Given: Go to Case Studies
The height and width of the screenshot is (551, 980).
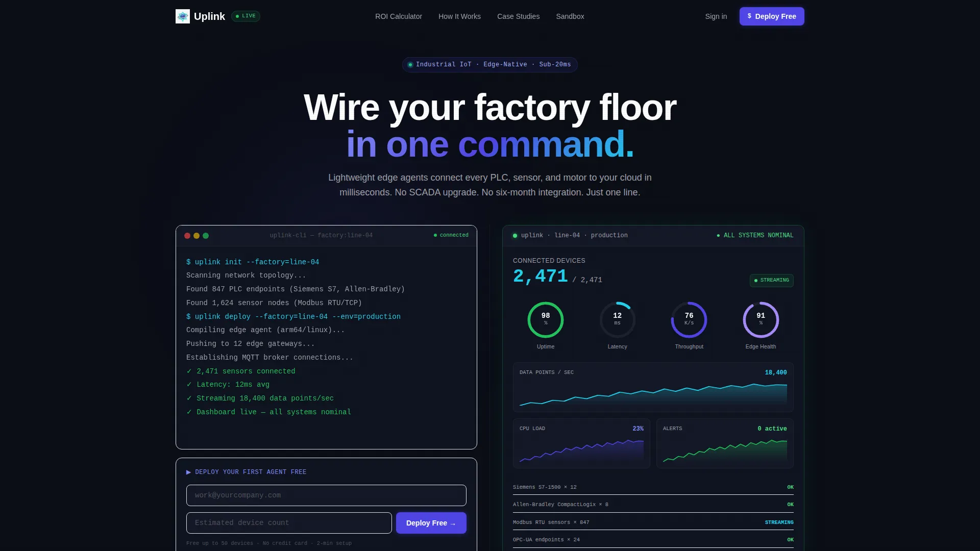Looking at the screenshot, I should pyautogui.click(x=518, y=16).
